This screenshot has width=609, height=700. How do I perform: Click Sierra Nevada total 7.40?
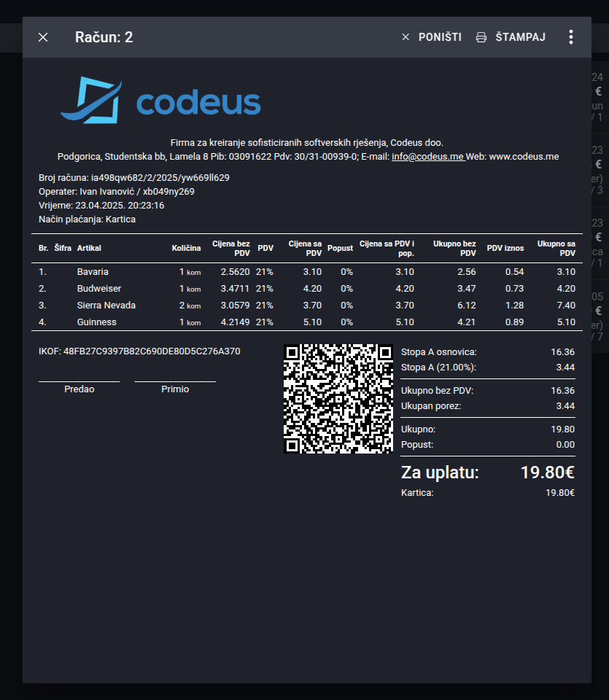566,306
